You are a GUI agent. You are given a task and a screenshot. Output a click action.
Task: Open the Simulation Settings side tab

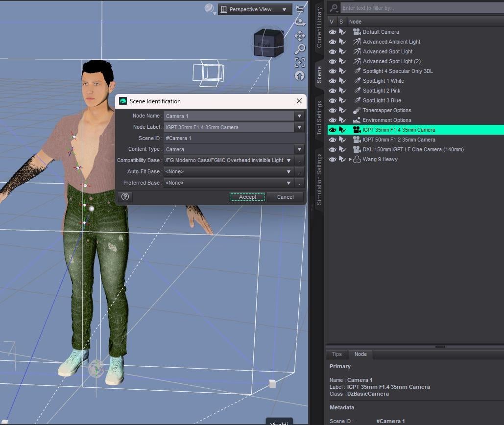coord(319,179)
